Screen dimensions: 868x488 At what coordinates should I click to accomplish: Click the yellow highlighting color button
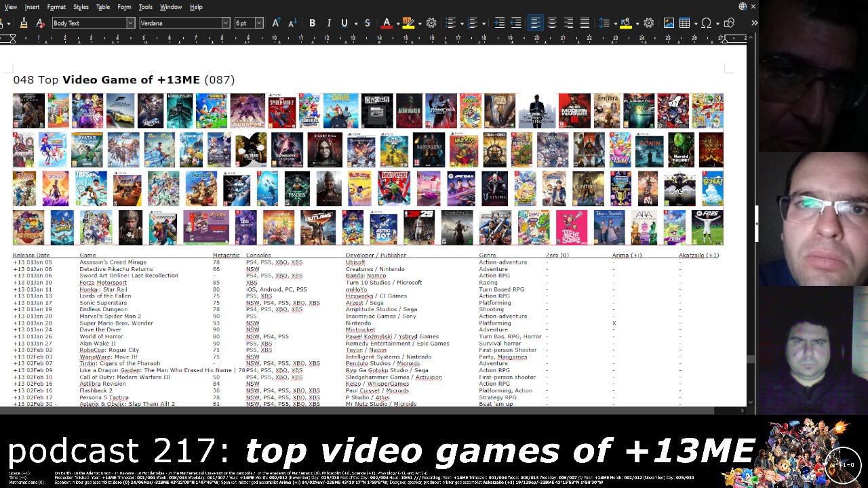408,23
